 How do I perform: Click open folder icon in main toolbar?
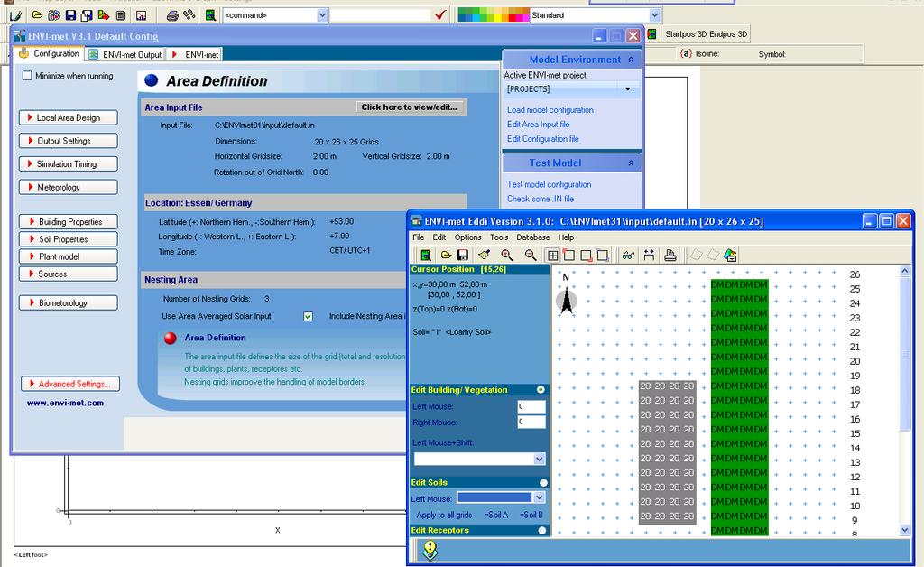[37, 15]
